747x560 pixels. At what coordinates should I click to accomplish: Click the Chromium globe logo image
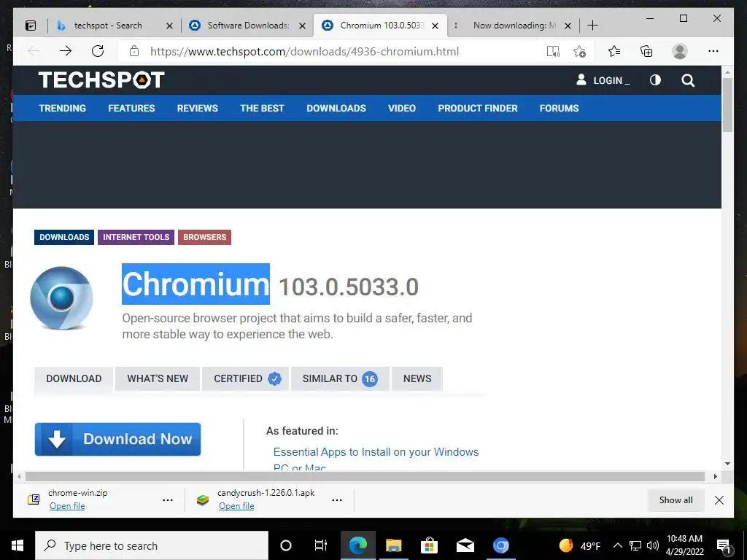point(61,298)
